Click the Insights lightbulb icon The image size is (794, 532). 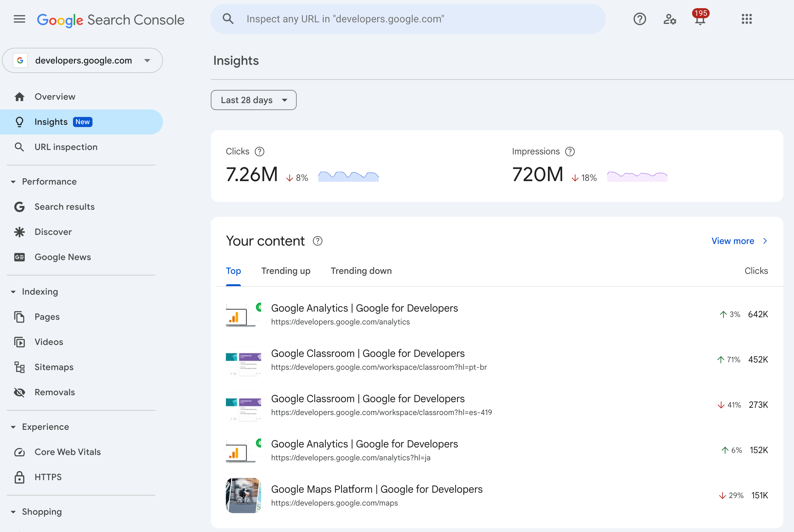click(20, 122)
